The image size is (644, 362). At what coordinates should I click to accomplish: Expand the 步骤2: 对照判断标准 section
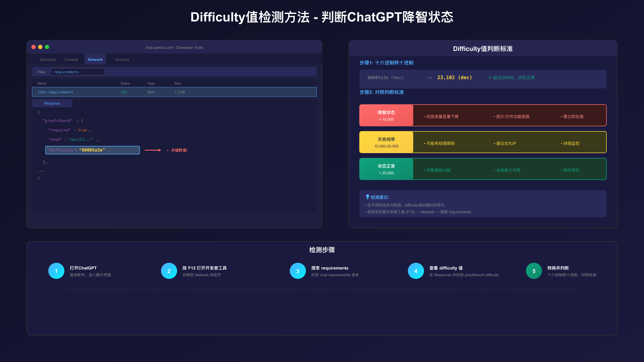coord(382,92)
